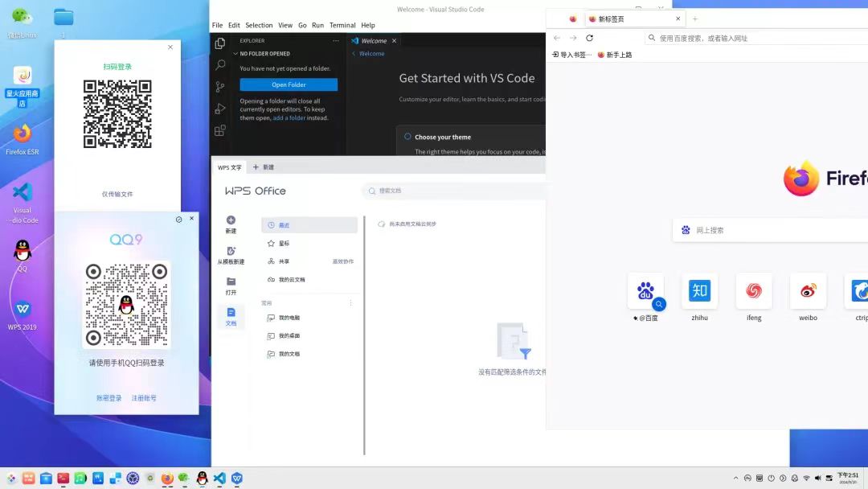
Task: Open the VS Code Explorer activity icon
Action: 220,43
